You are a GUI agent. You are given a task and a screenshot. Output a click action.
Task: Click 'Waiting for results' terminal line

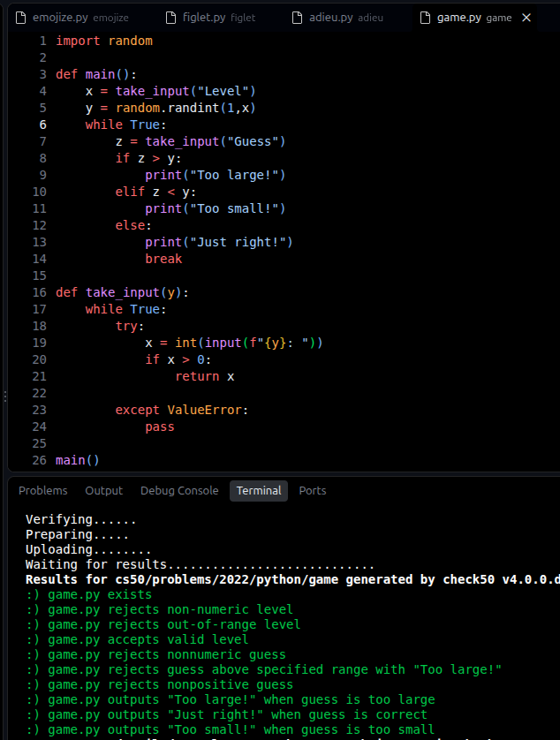(201, 565)
